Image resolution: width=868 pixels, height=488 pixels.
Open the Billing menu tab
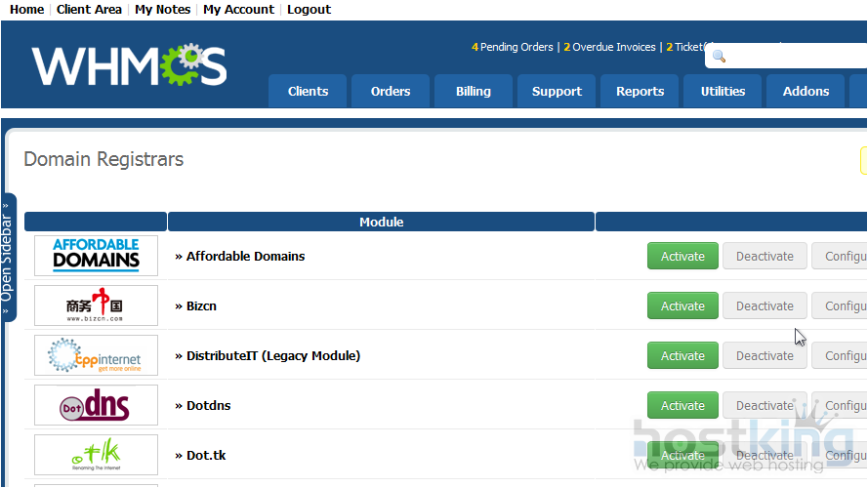tap(474, 92)
